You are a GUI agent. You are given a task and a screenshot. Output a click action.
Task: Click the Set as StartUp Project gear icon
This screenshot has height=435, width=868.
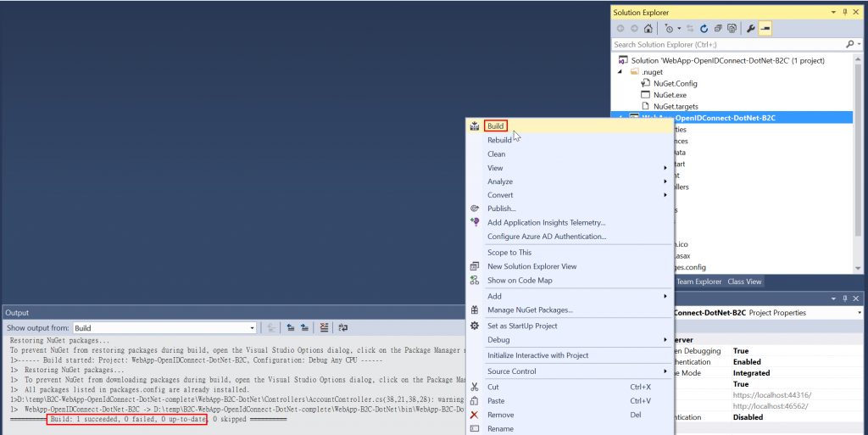pyautogui.click(x=475, y=326)
